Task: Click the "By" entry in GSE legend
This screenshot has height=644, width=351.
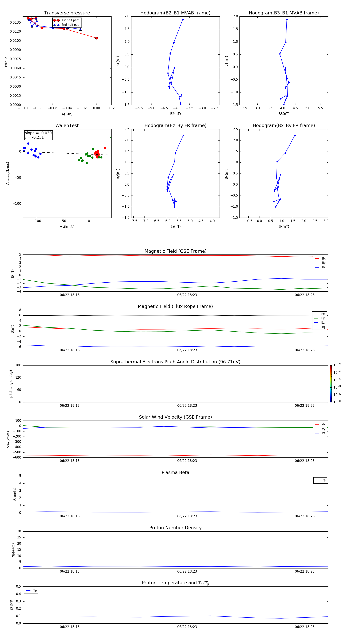Action: [320, 263]
